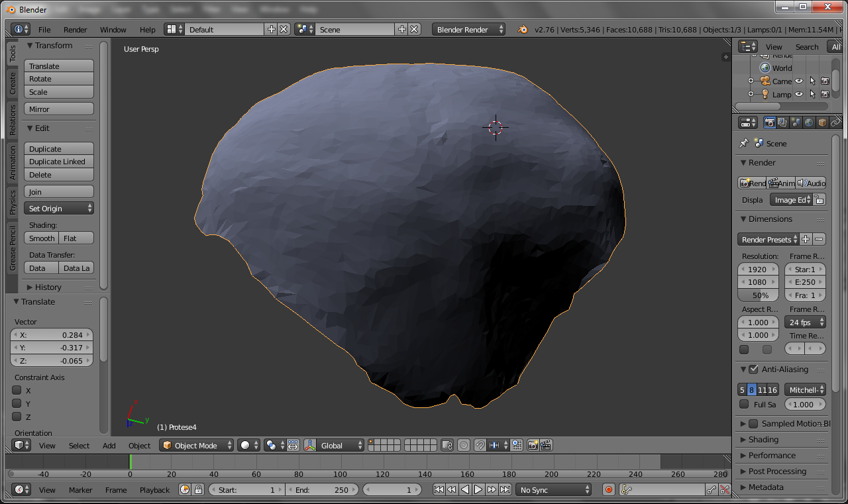The height and width of the screenshot is (504, 848).
Task: Open the No Sync dropdown
Action: point(555,490)
